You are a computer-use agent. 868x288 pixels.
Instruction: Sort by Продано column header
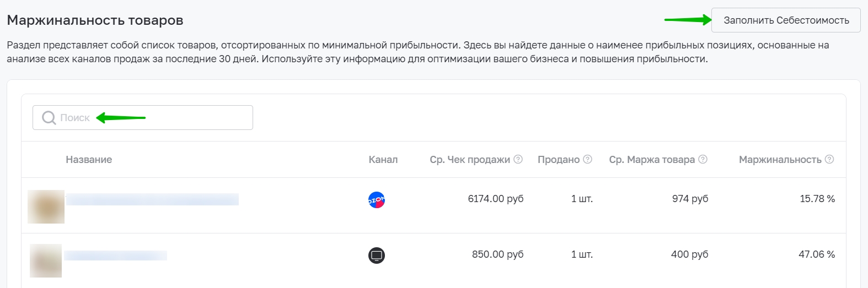[x=558, y=160]
